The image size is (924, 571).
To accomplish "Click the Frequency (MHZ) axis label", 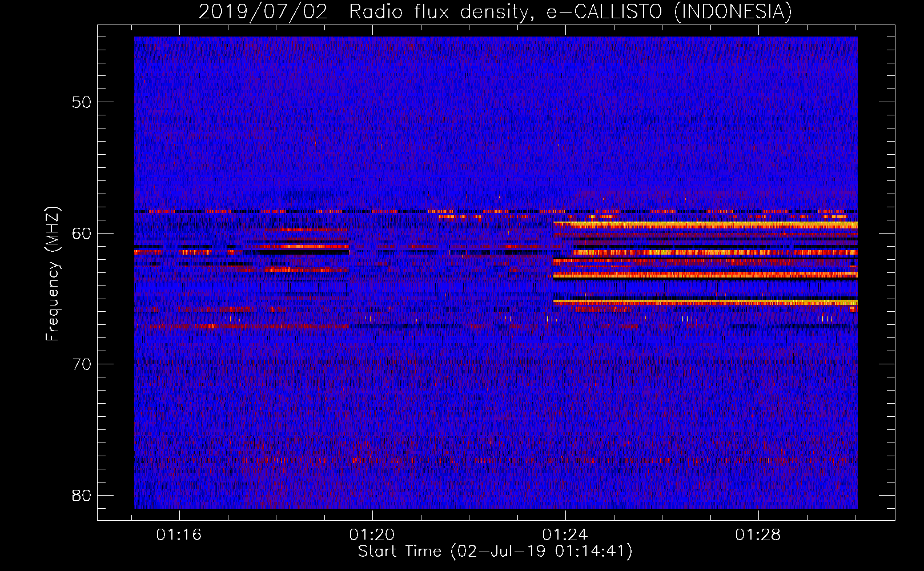I will coord(53,274).
